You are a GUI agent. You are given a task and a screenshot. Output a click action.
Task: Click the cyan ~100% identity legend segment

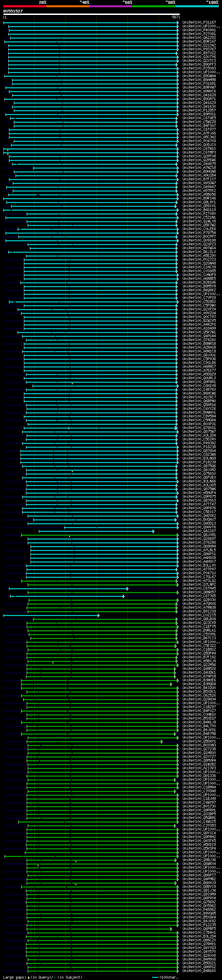(197, 6)
